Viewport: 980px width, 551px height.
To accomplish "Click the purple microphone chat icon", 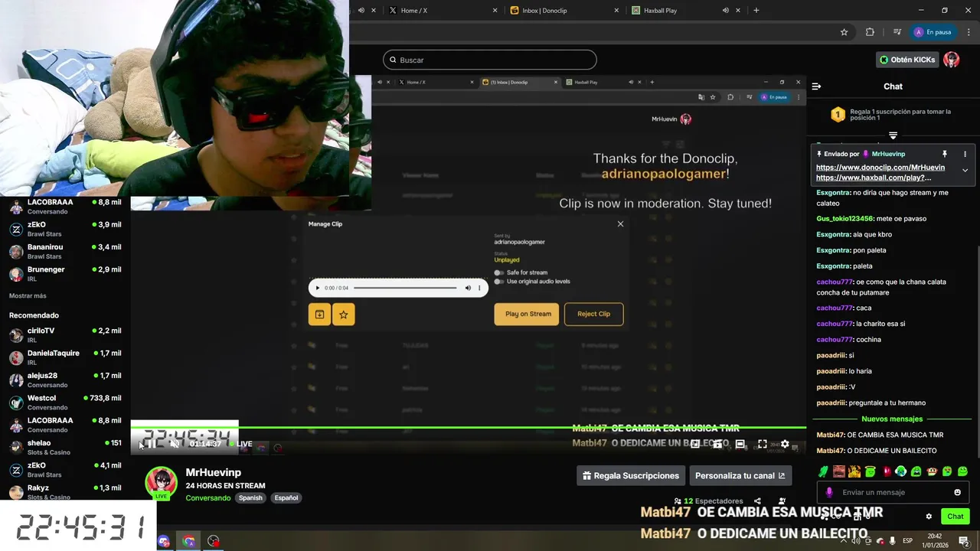I will click(x=829, y=492).
